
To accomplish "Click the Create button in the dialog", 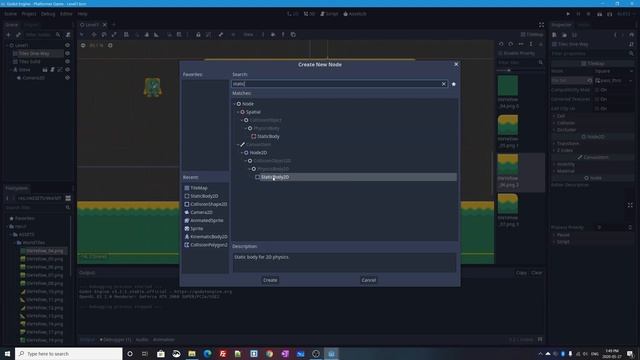I will [x=270, y=280].
